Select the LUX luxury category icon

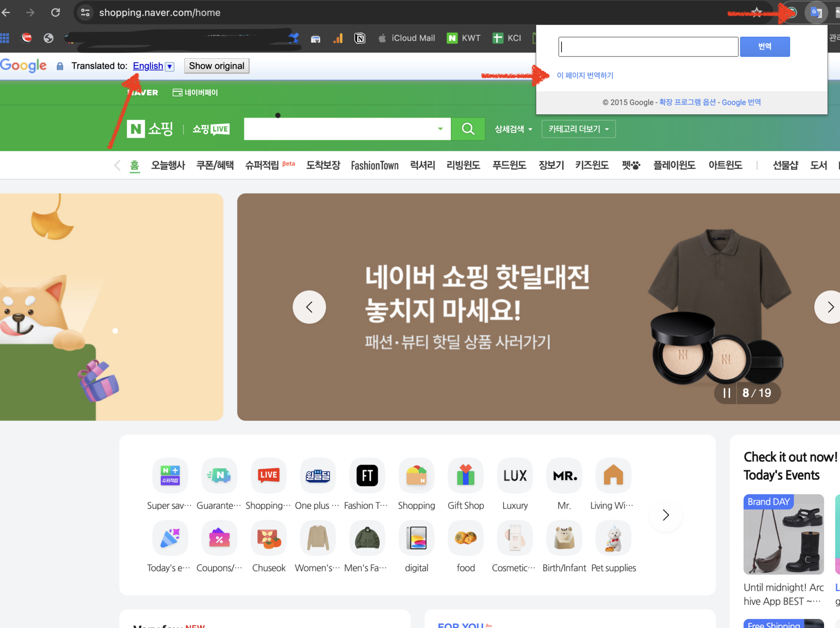[x=515, y=475]
